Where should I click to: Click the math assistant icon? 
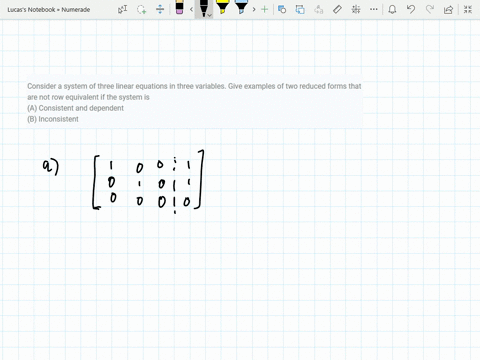click(x=356, y=9)
